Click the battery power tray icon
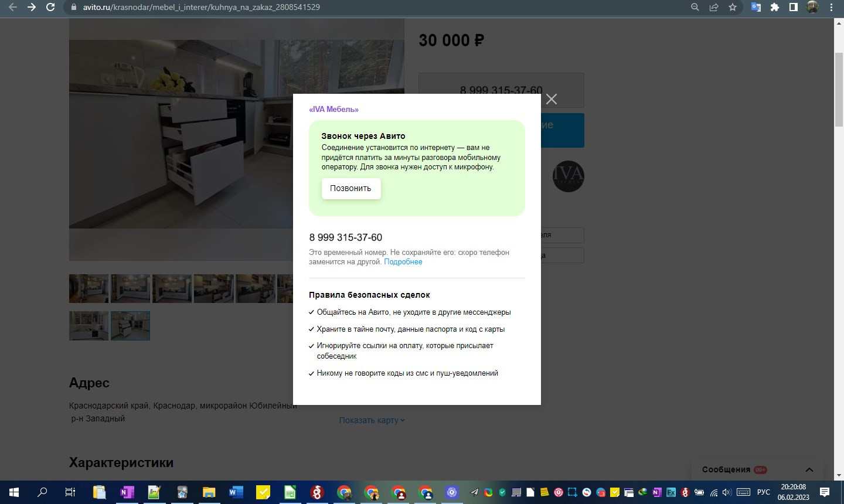Screen dimensions: 844x504 tap(699, 492)
